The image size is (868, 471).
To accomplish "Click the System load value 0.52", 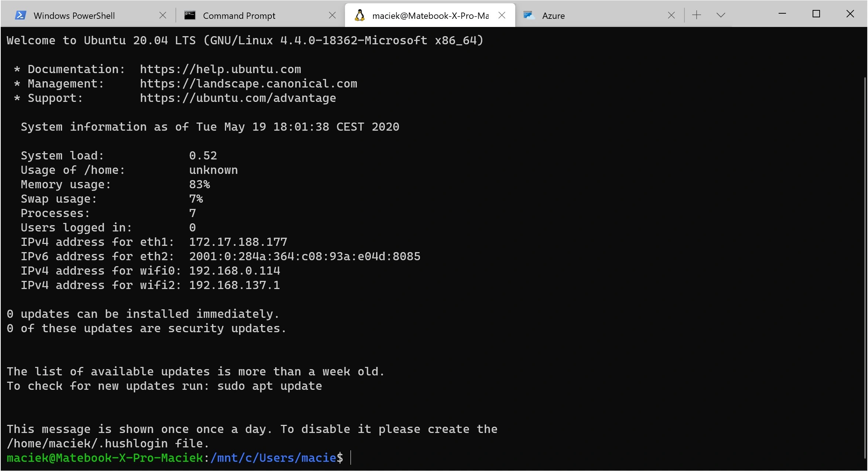I will [203, 156].
